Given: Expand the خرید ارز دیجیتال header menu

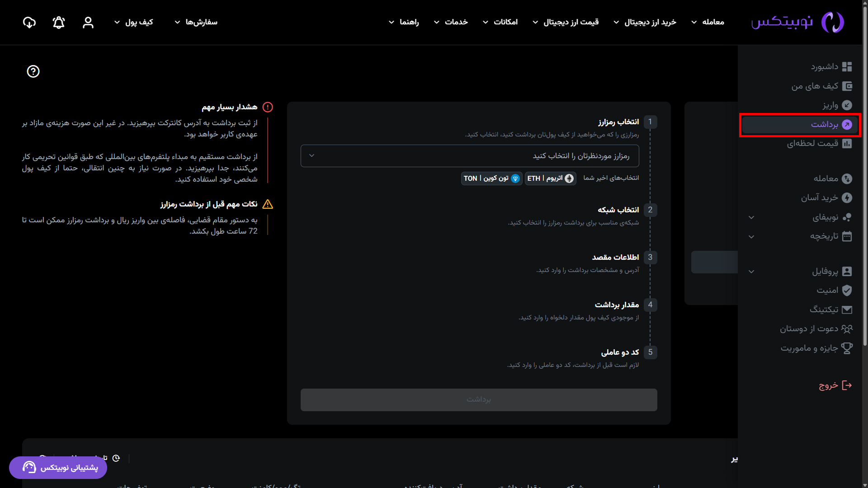Looking at the screenshot, I should pyautogui.click(x=645, y=22).
